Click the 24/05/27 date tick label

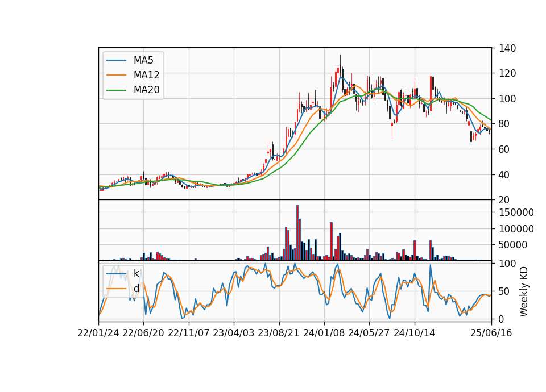pos(369,333)
